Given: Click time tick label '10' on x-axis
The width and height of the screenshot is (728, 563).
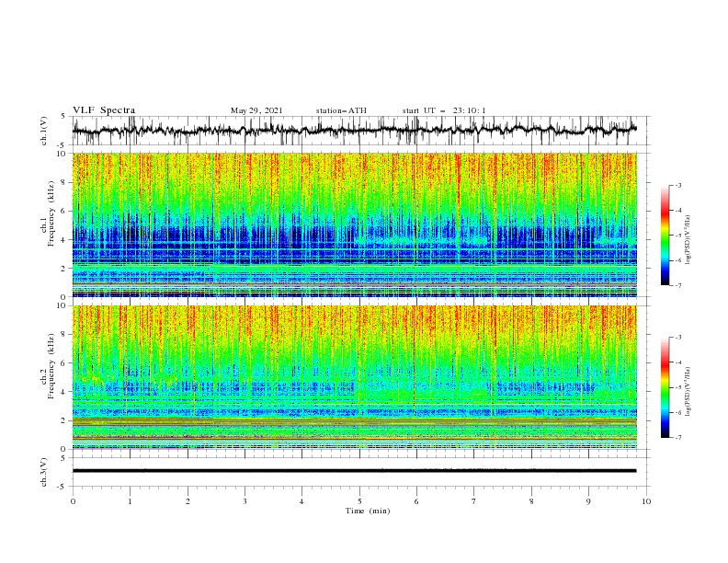Looking at the screenshot, I should pos(646,501).
